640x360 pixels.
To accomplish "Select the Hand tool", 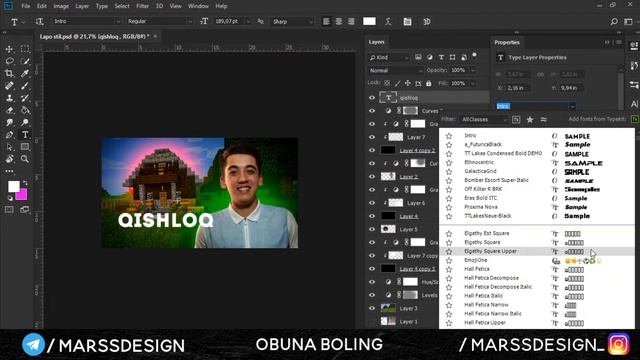I will point(9,159).
